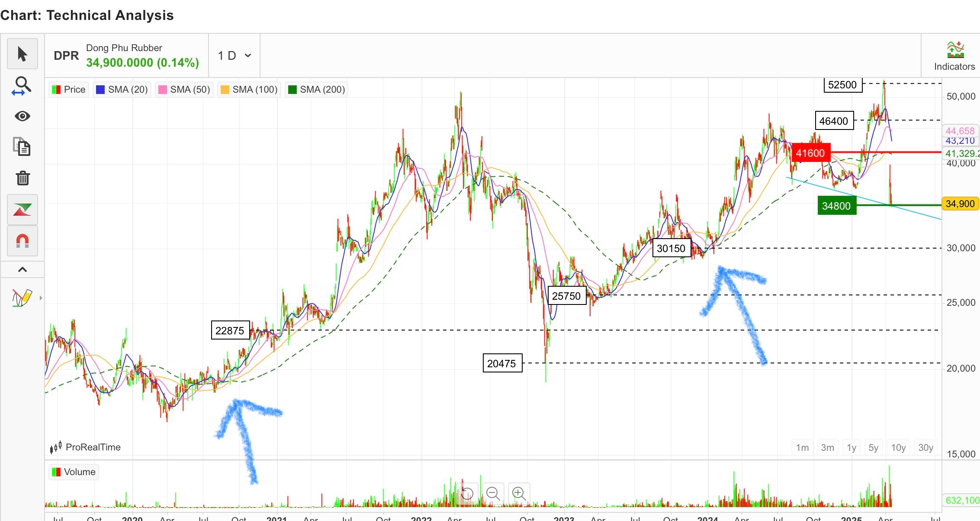
Task: Click the red-green trend chart icon
Action: (22, 210)
